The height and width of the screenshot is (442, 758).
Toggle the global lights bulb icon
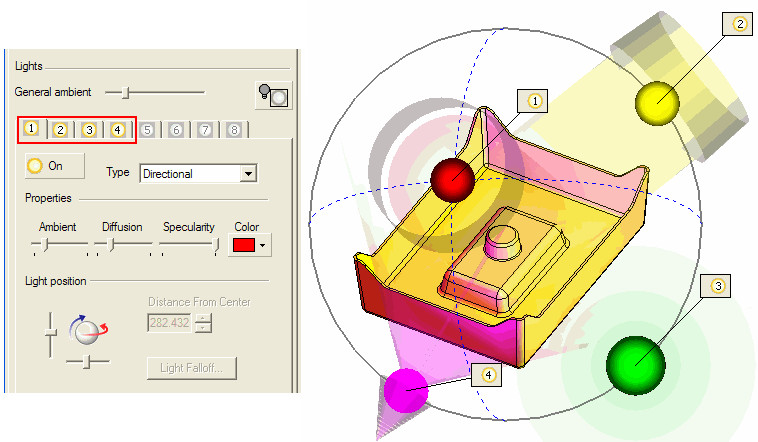click(x=274, y=95)
